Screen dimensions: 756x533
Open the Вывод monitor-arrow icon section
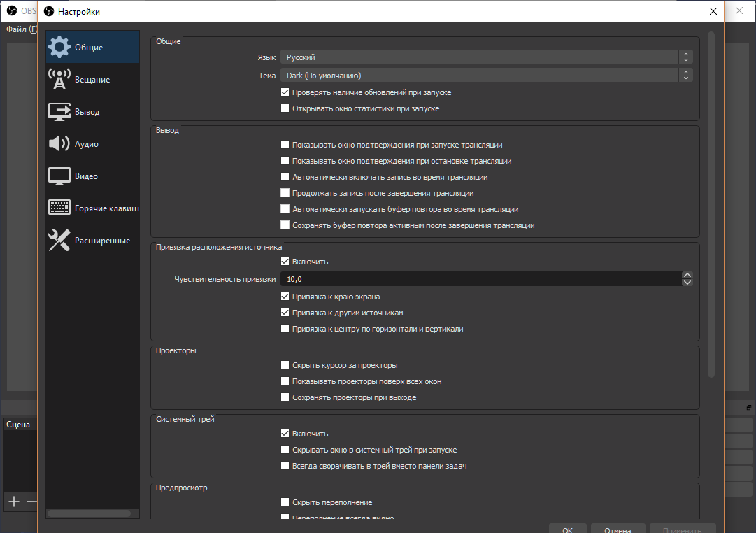click(x=59, y=111)
